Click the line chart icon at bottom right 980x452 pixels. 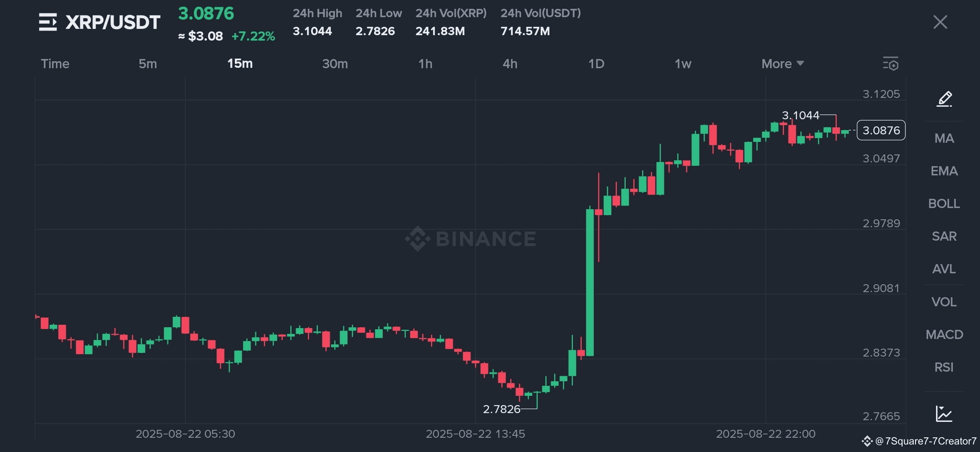(x=944, y=414)
